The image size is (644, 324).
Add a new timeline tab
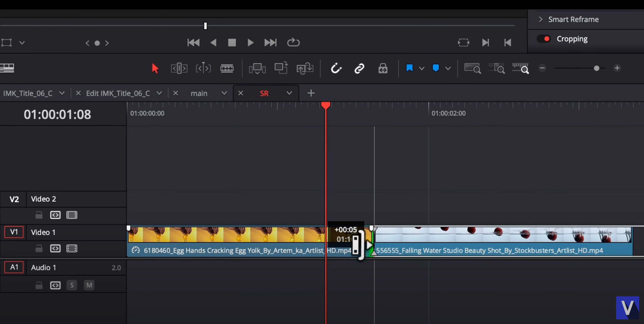click(311, 93)
